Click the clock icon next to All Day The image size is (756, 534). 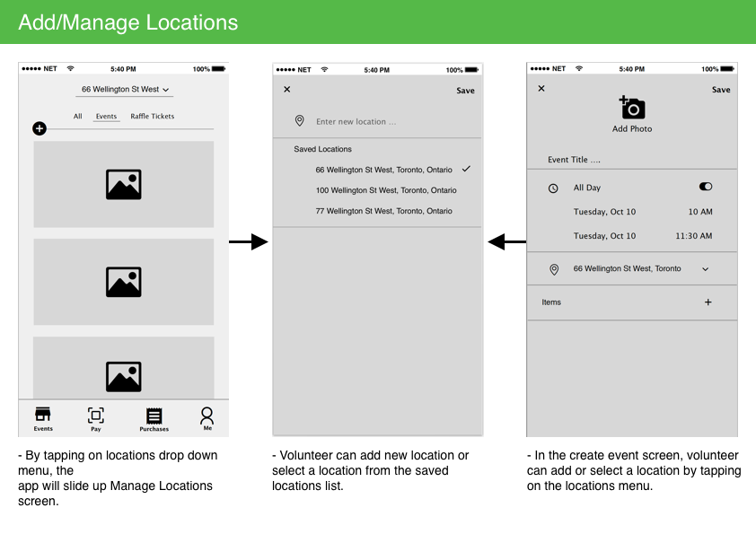pos(552,188)
